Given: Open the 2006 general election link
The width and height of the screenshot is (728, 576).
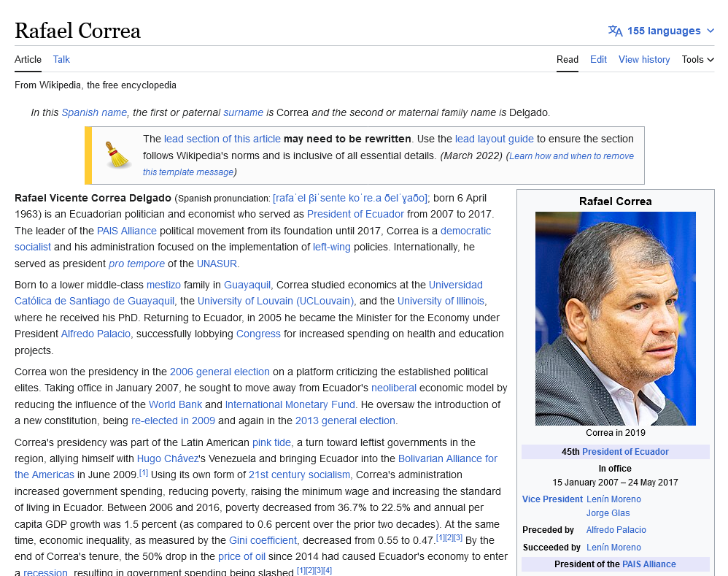Looking at the screenshot, I should 220,372.
